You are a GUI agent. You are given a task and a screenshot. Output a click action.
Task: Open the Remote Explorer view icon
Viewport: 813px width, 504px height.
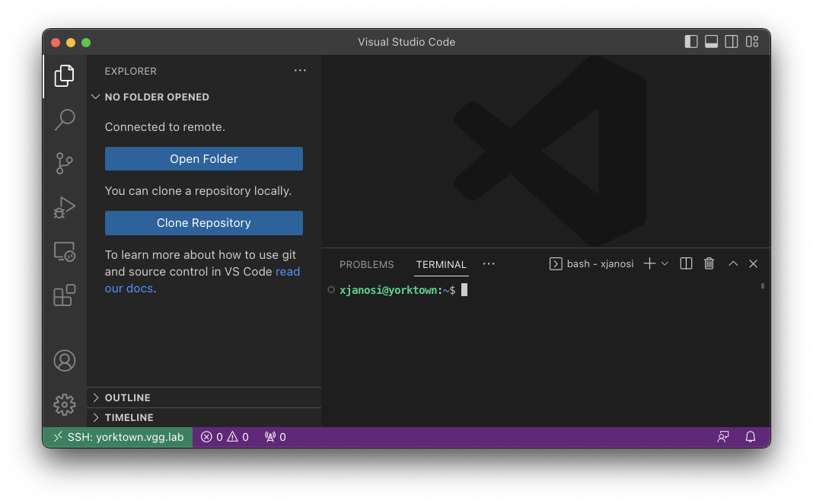coord(64,252)
